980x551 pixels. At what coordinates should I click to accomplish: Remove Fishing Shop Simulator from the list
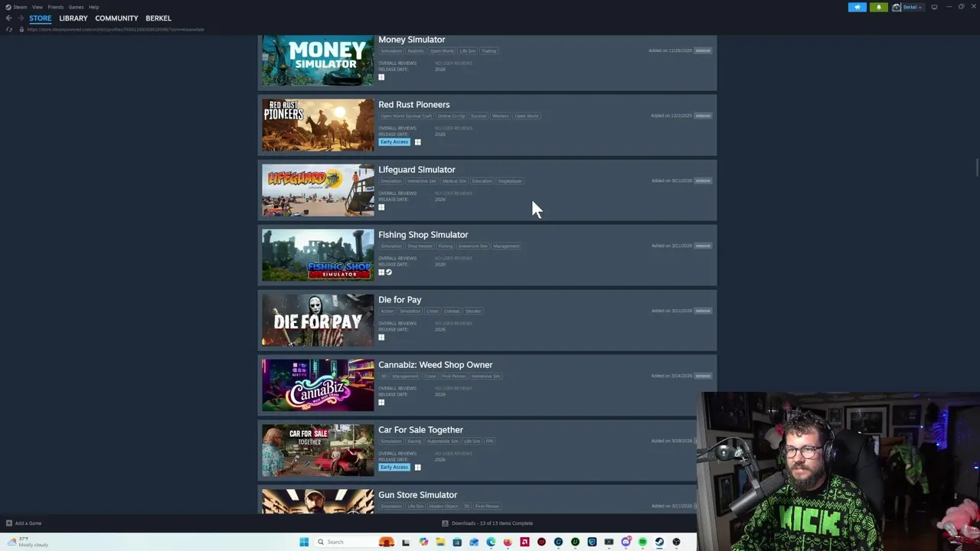pyautogui.click(x=703, y=246)
